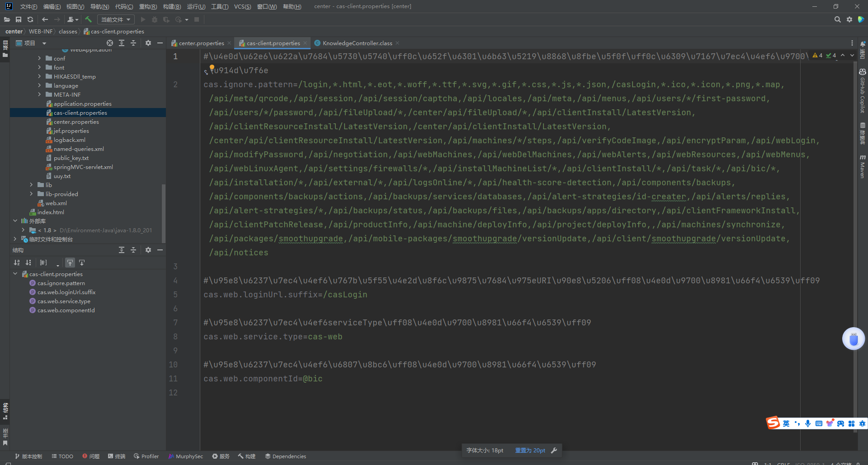Open editor tabs more-options menu
The width and height of the screenshot is (868, 465).
pyautogui.click(x=852, y=43)
